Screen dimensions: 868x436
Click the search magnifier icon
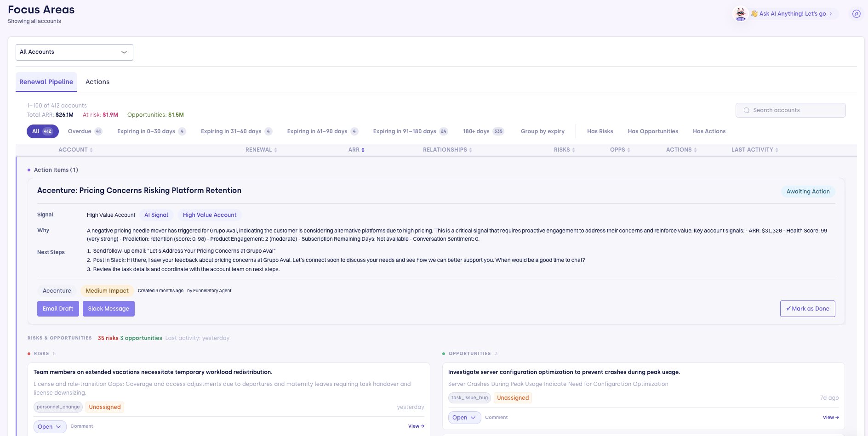click(x=747, y=110)
